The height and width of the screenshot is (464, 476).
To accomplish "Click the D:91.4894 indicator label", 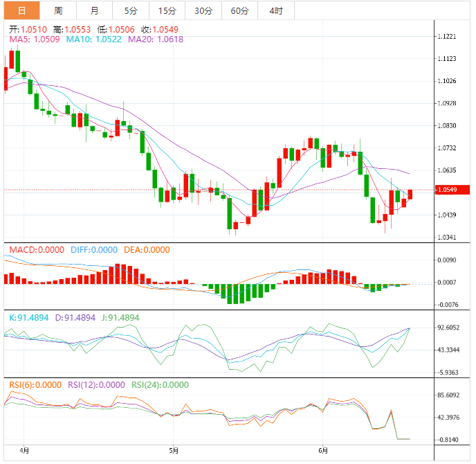I will 75,318.
